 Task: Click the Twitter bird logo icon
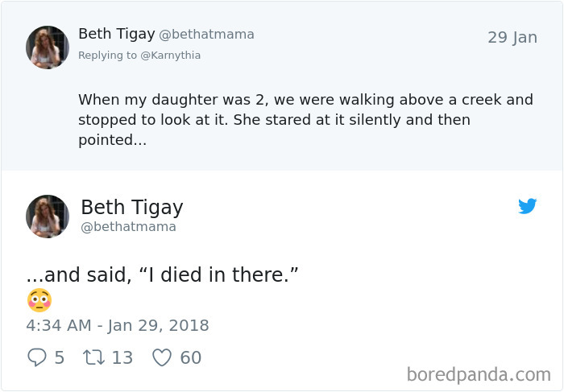pos(528,207)
